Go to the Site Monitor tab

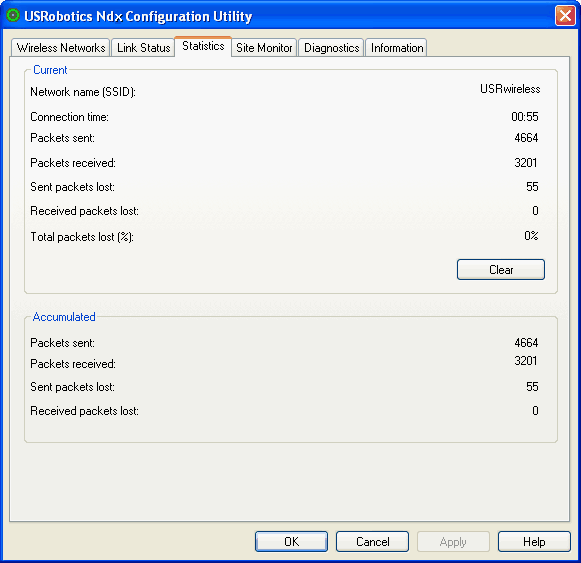tap(264, 48)
